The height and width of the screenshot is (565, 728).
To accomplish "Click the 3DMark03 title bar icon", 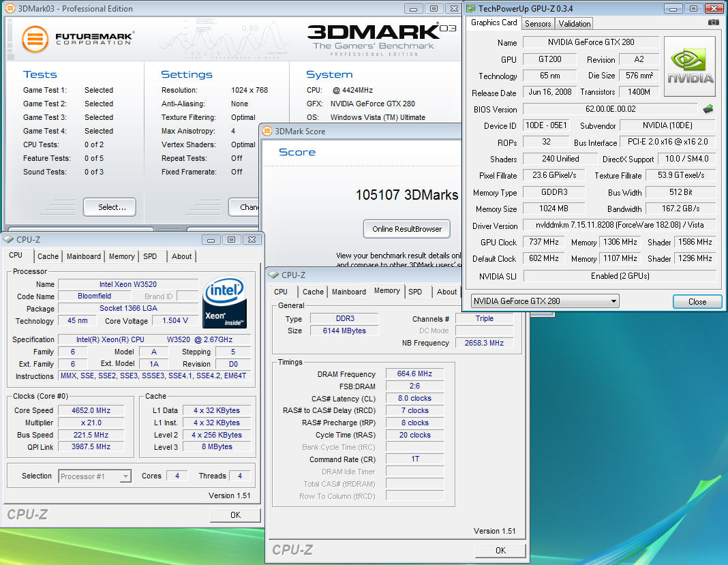I will (x=10, y=8).
